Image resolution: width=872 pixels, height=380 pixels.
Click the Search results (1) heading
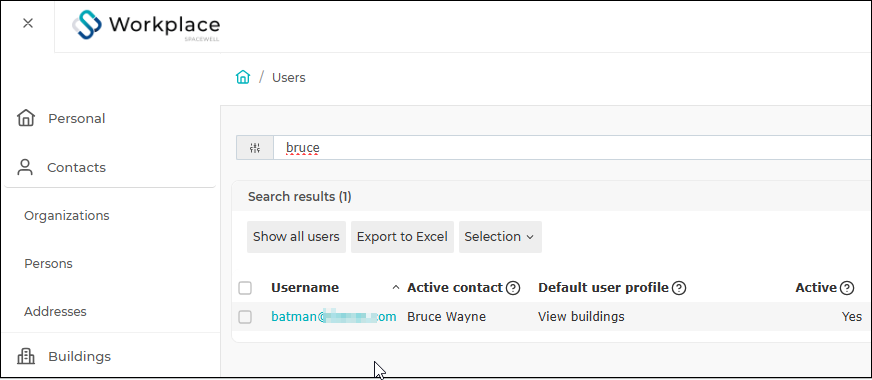coord(300,196)
